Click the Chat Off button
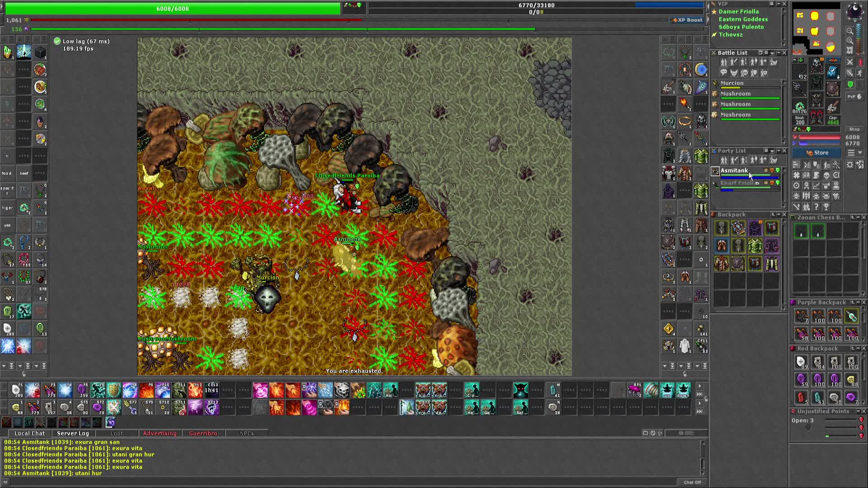This screenshot has width=868, height=488. 692,482
